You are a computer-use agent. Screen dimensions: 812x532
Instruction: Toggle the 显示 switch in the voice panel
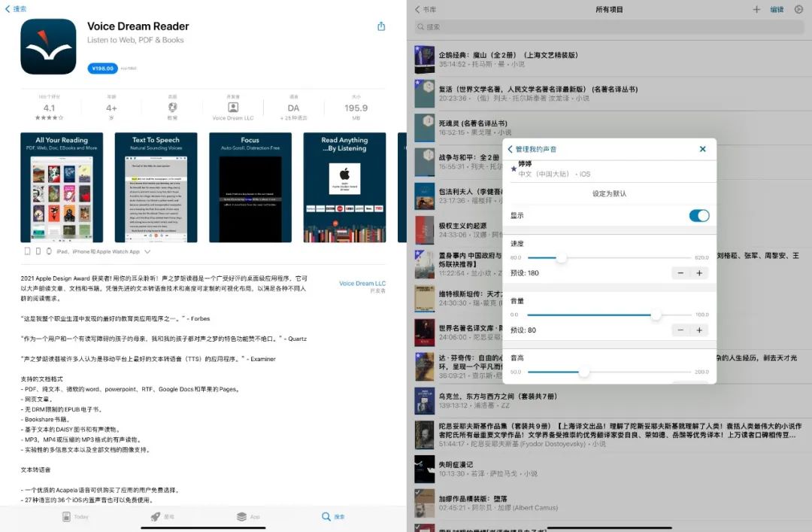[699, 215]
